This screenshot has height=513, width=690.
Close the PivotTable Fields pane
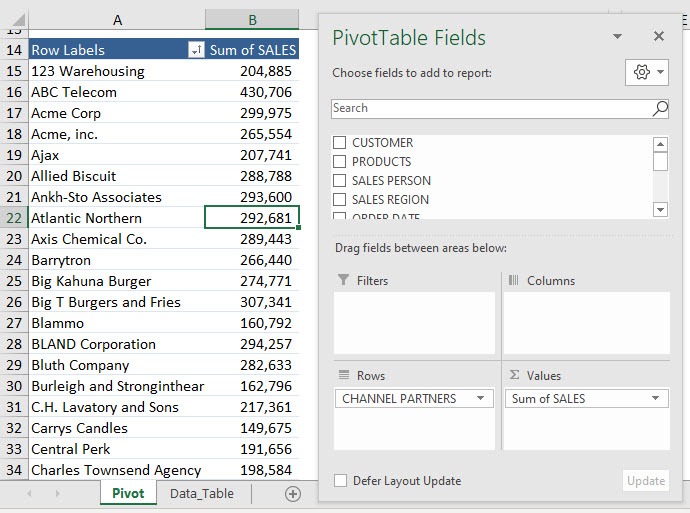tap(659, 36)
